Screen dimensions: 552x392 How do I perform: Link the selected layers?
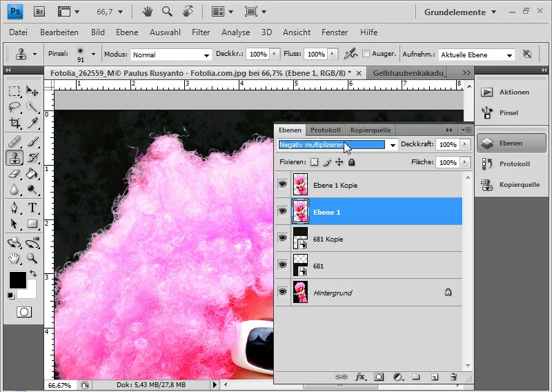pos(341,377)
